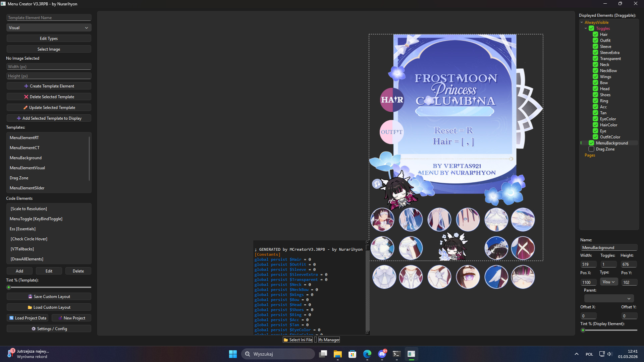Click the Name field showing MenuBackground
Screen dimensions: 644x362
(609, 248)
